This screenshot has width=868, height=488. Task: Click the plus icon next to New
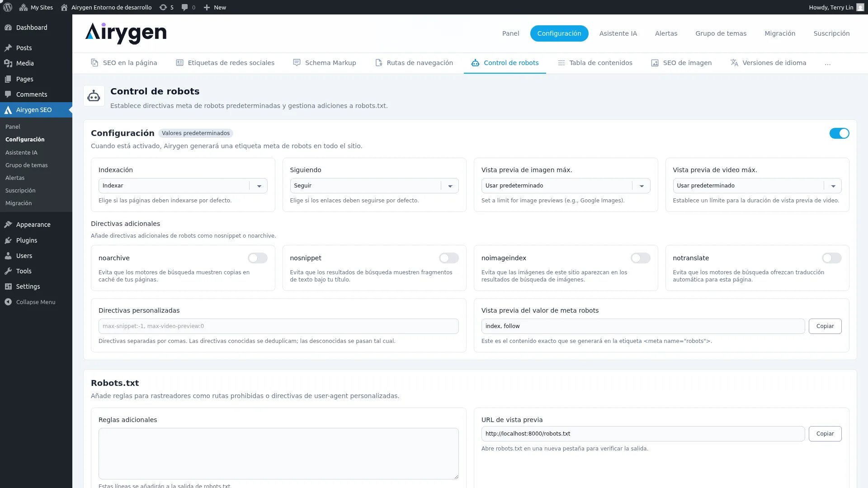(x=207, y=7)
